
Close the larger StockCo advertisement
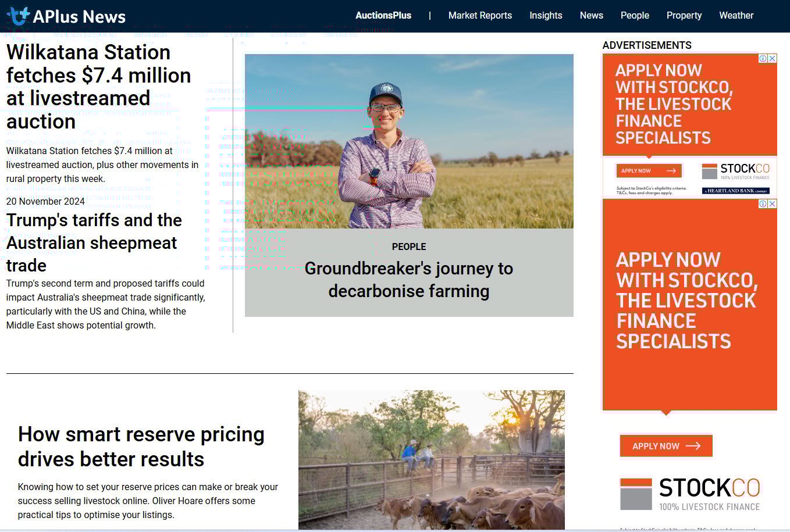[772, 204]
